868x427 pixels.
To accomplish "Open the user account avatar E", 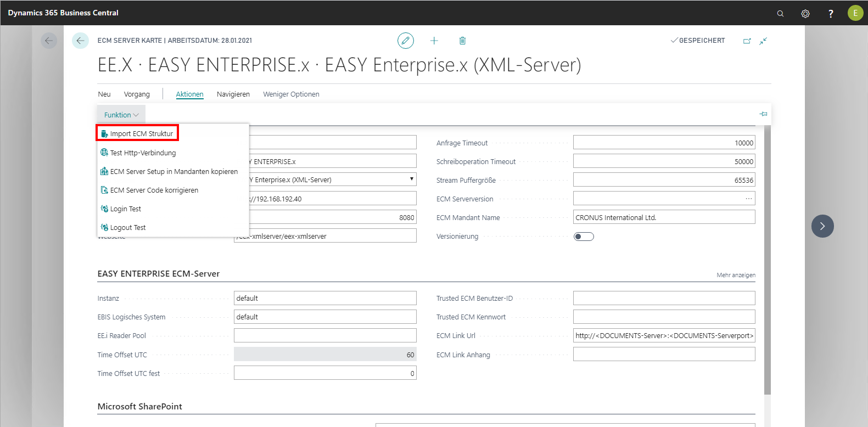I will coord(855,13).
